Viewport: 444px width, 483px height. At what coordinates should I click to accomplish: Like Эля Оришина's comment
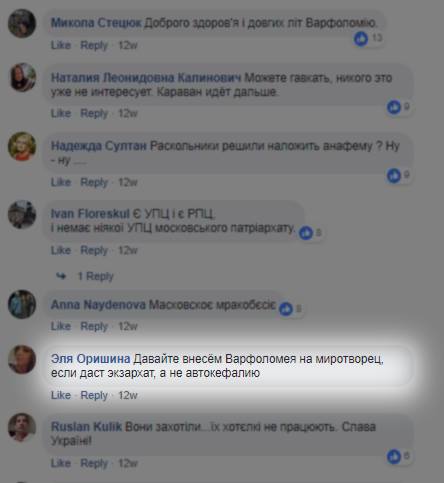click(x=61, y=395)
